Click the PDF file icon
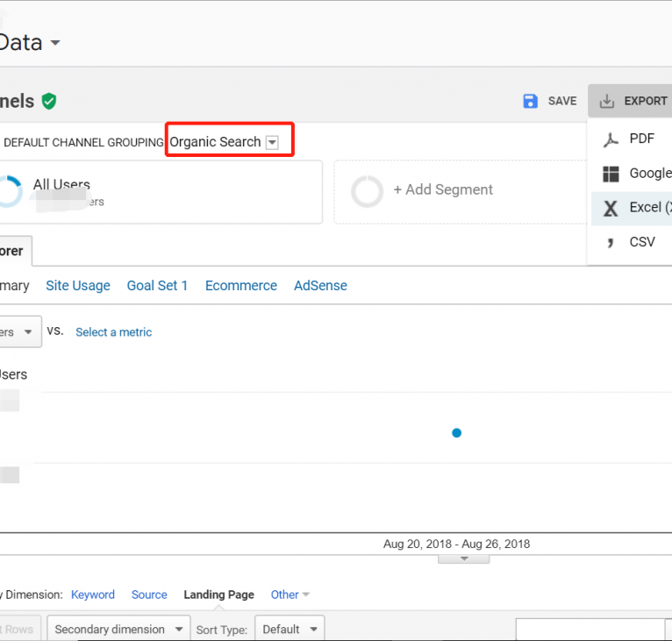 tap(611, 139)
